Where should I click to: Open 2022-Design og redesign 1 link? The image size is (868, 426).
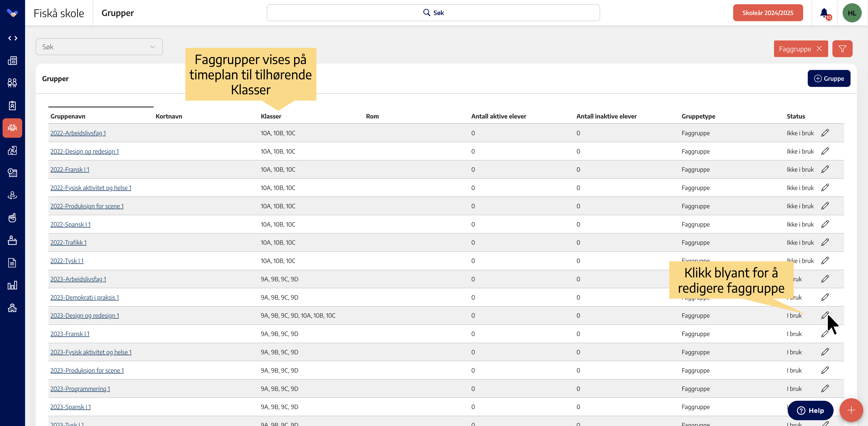tap(85, 151)
